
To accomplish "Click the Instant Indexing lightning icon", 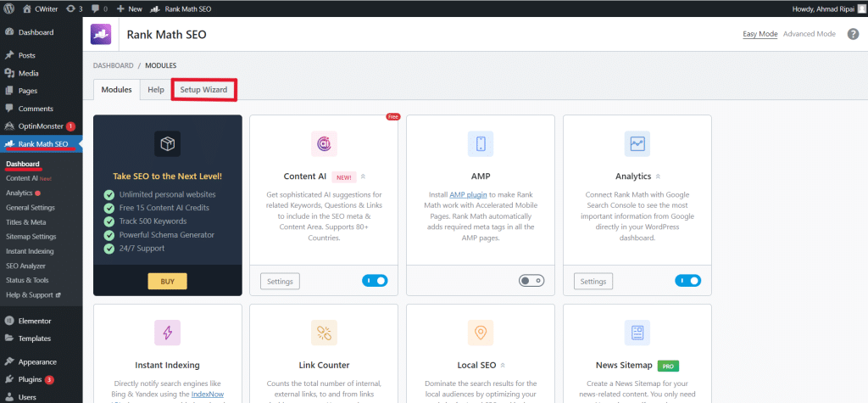I will (167, 333).
